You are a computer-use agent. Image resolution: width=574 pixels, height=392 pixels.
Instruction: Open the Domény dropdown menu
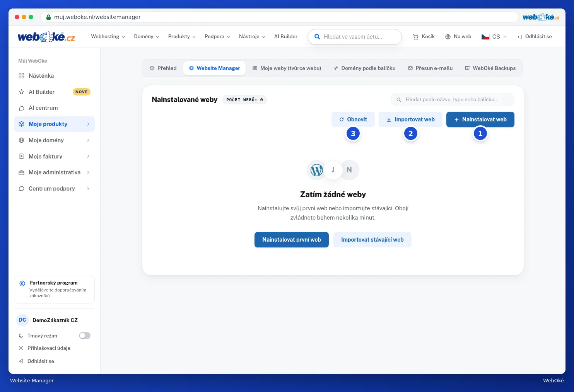click(x=147, y=37)
